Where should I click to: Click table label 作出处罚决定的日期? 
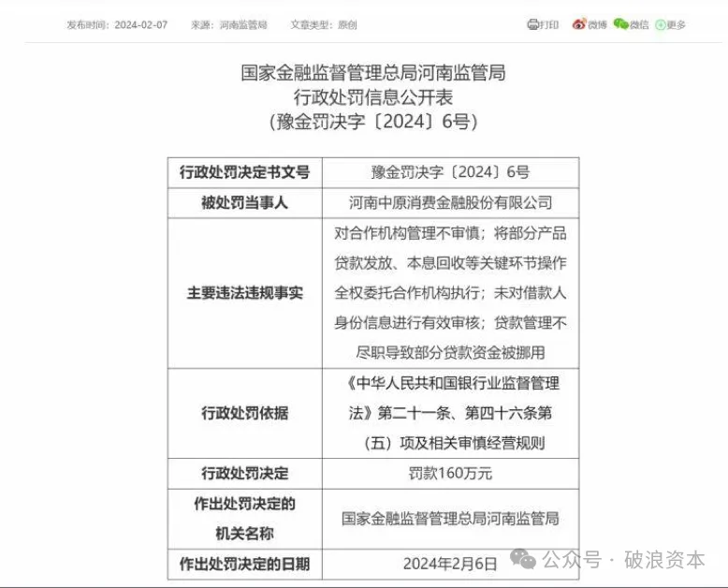(244, 564)
